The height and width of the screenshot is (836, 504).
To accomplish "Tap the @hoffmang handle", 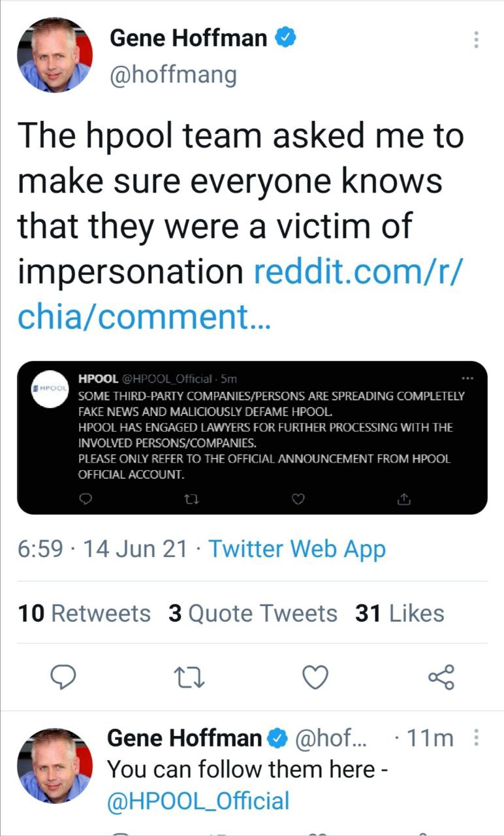I will pos(173,75).
